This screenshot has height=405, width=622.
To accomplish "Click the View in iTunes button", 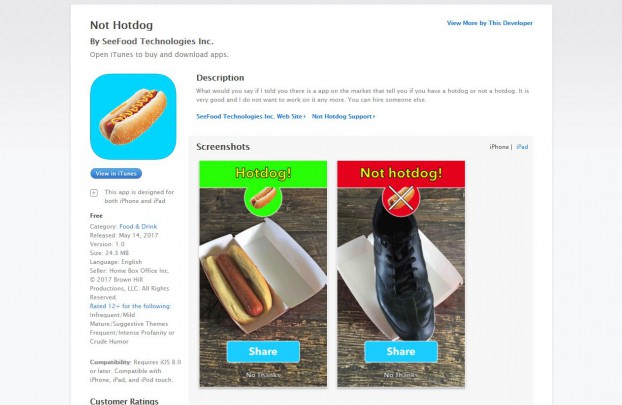I will coord(116,173).
